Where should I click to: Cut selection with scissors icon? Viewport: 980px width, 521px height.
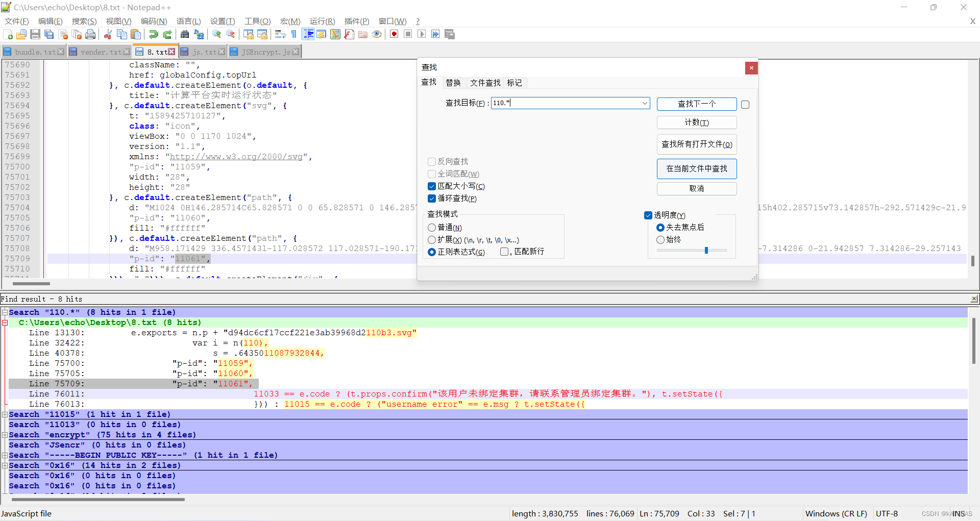coord(108,34)
